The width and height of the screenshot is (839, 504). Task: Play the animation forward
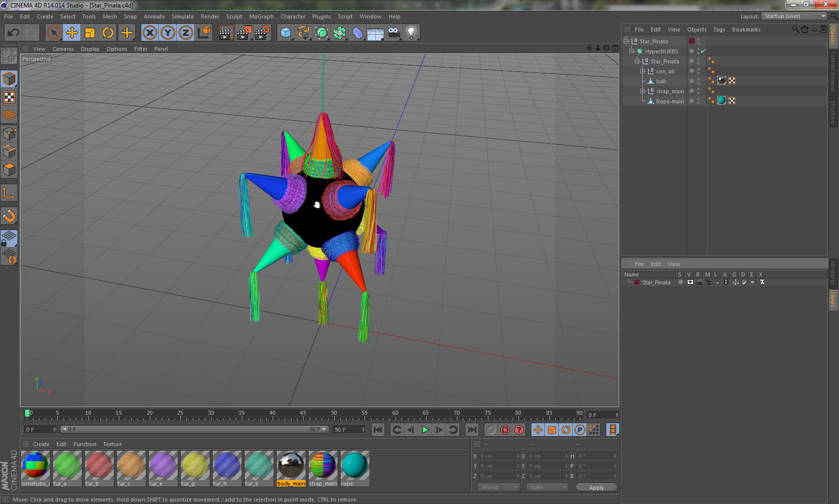click(425, 430)
